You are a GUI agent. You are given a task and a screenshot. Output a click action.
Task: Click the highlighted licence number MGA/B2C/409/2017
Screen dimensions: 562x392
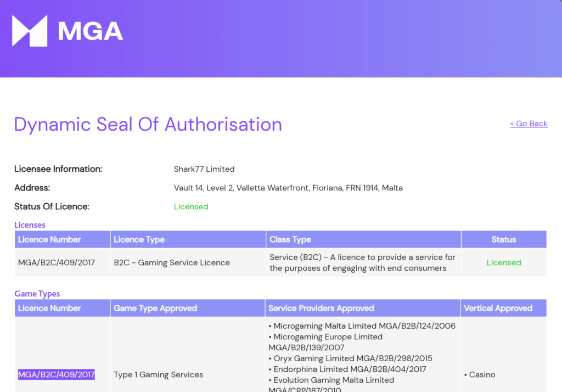tap(57, 374)
